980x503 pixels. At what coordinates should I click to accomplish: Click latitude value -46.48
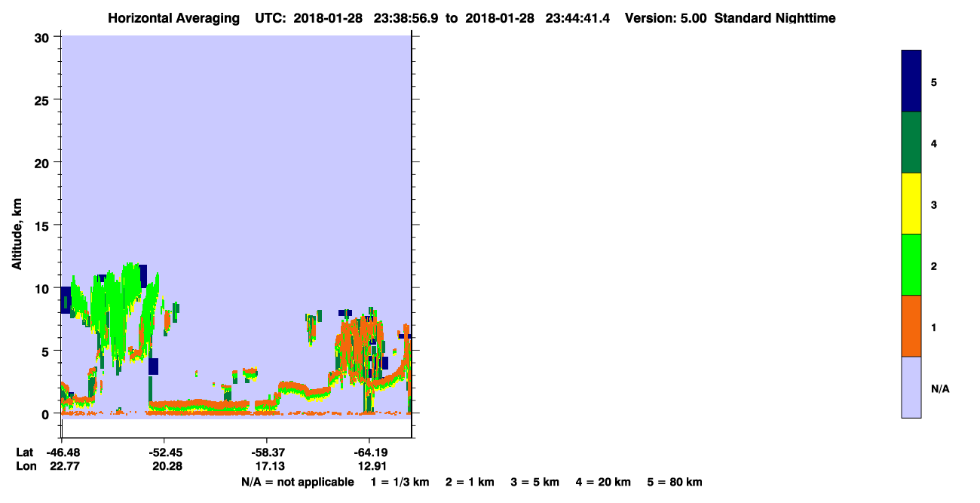[62, 452]
